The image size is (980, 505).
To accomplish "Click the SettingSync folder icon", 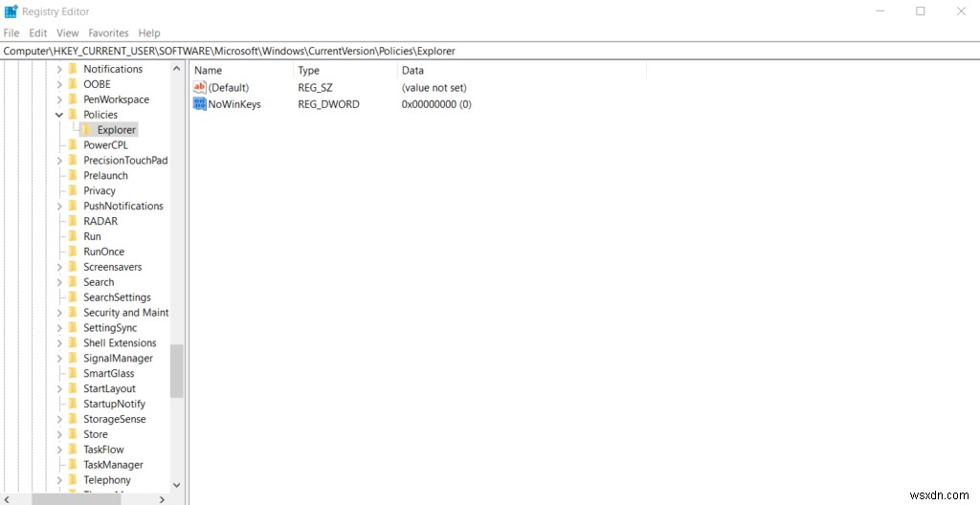I will tap(73, 327).
